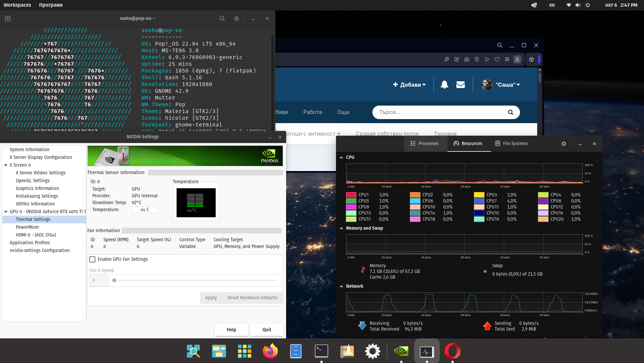Open notifications bell on the website
Image resolution: width=644 pixels, height=363 pixels.
(x=444, y=85)
